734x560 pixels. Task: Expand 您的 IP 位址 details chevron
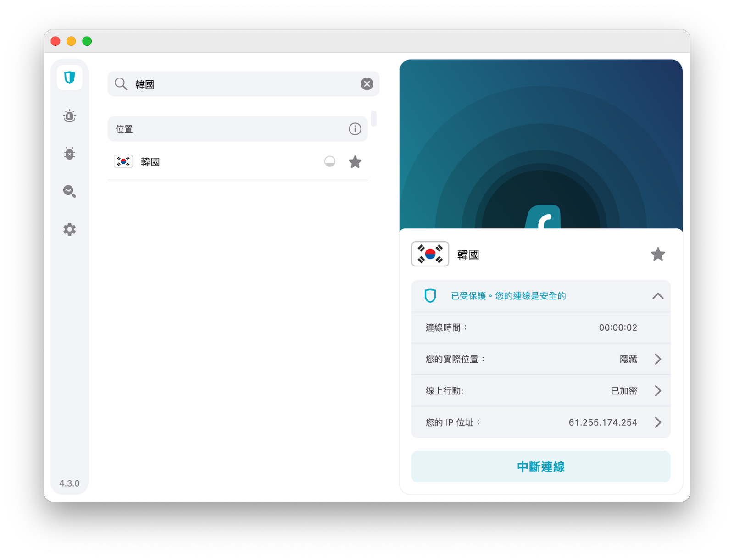(658, 422)
